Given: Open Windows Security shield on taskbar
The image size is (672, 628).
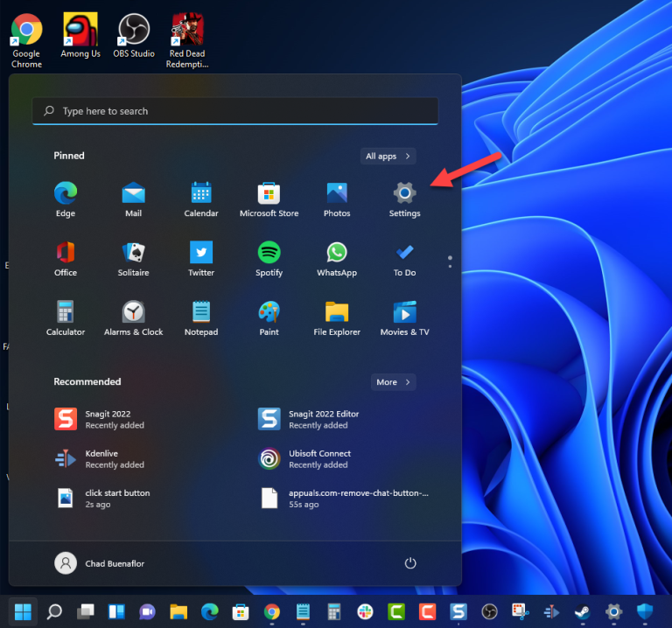Looking at the screenshot, I should click(645, 611).
